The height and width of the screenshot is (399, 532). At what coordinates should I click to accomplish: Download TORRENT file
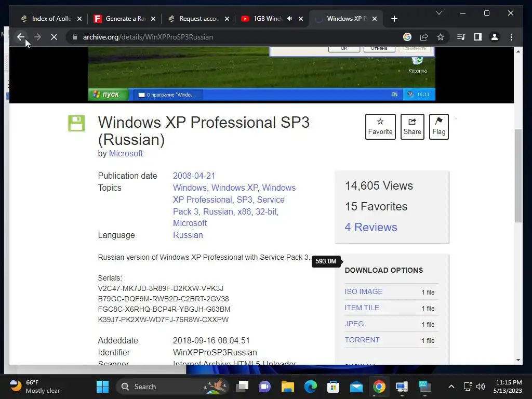[x=362, y=340]
